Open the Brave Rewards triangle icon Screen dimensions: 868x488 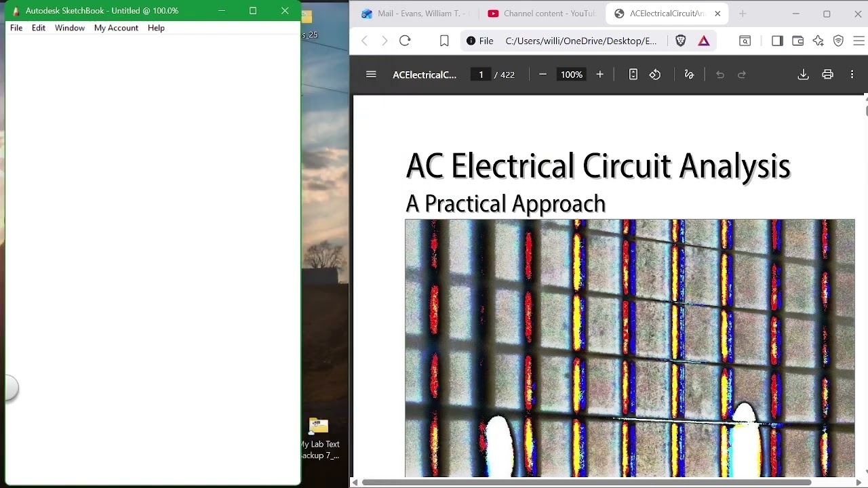(704, 41)
